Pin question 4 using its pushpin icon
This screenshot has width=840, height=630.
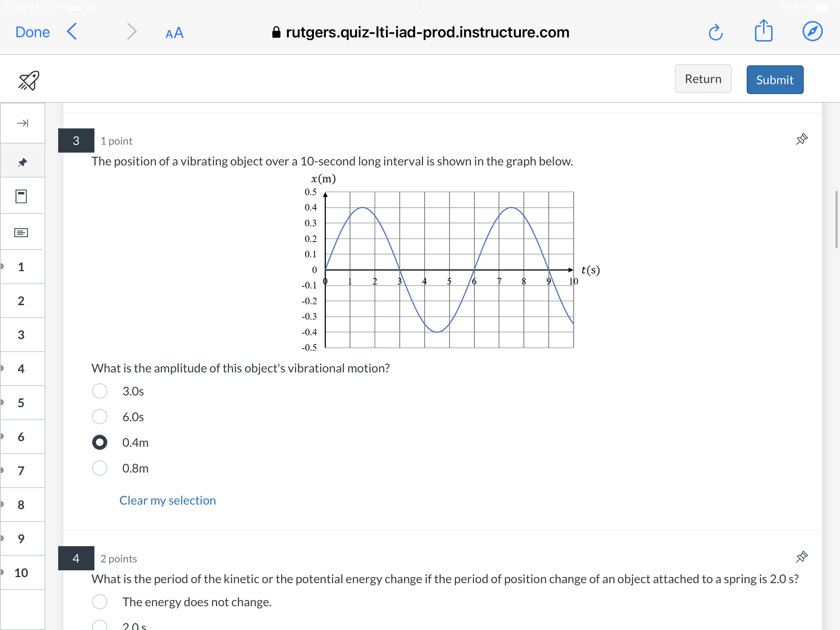(x=801, y=557)
